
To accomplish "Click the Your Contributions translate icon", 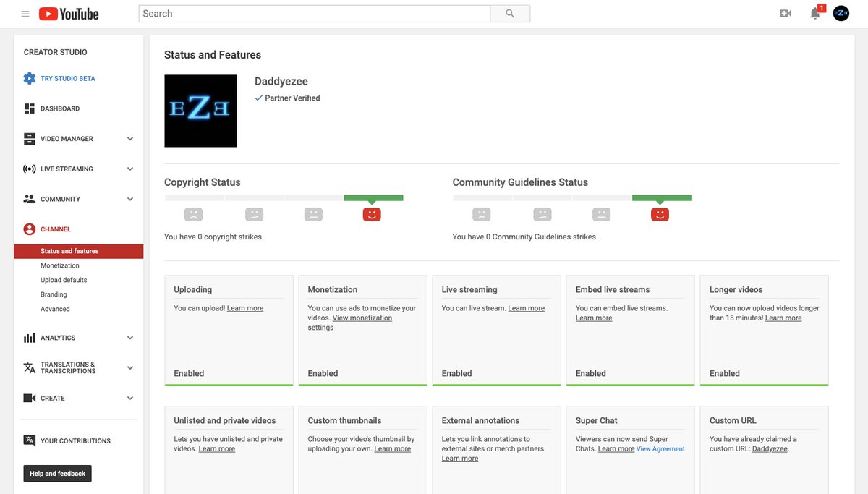I will (x=29, y=440).
